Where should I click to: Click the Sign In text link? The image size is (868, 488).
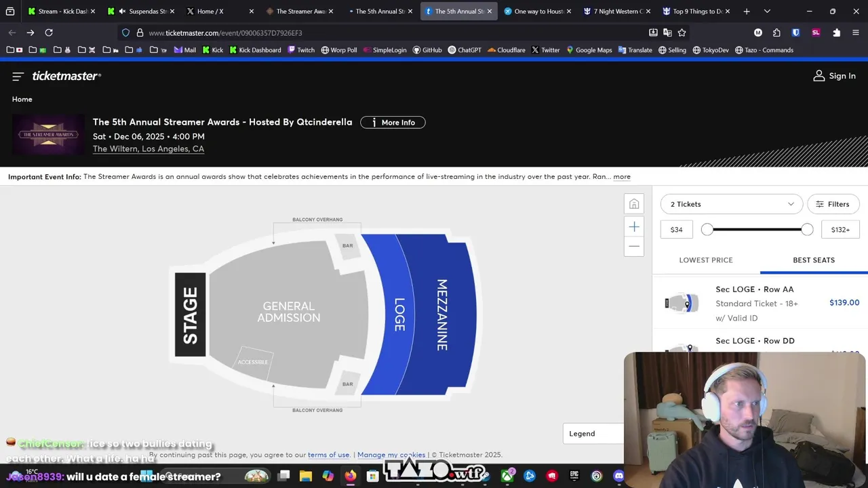coord(842,76)
